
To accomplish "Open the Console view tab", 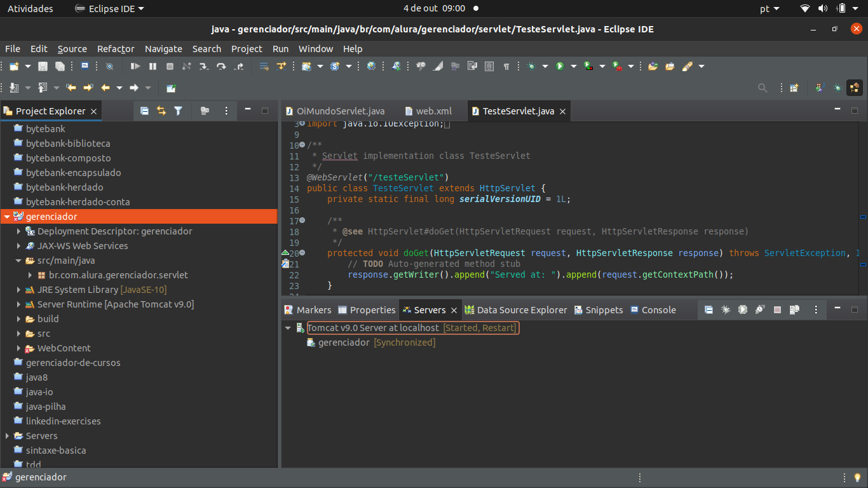I will (x=653, y=310).
